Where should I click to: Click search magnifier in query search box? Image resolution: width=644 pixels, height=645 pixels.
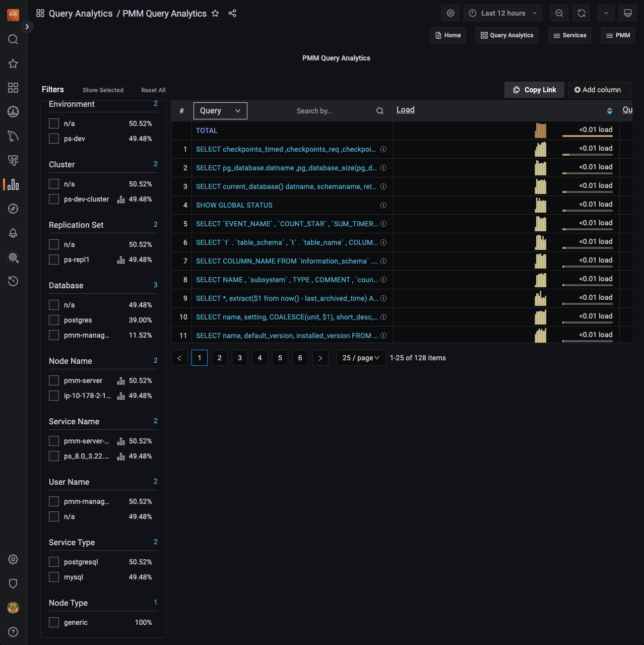pos(380,111)
